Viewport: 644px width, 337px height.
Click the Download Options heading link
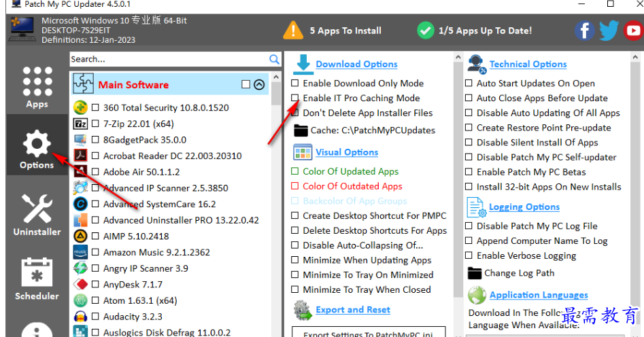click(x=356, y=64)
